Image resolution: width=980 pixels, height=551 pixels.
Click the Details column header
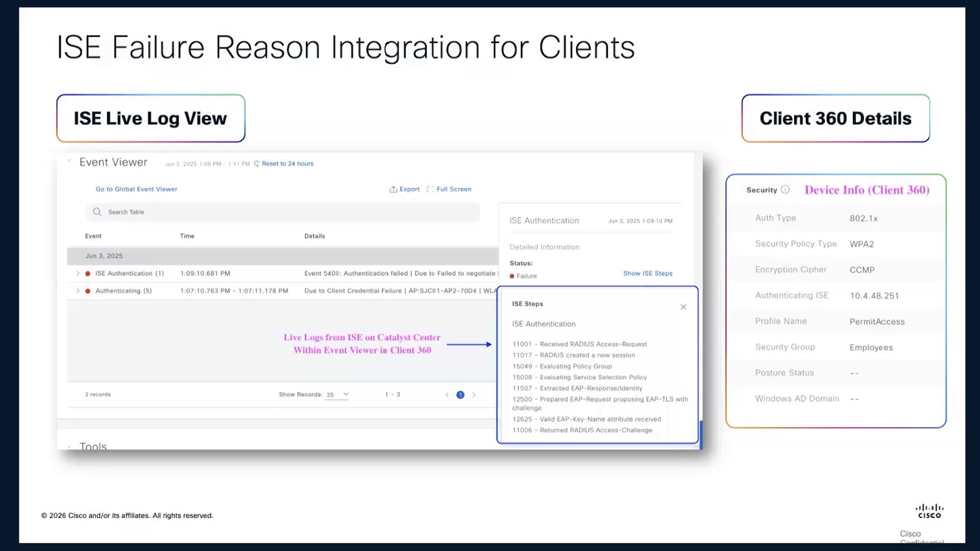314,236
